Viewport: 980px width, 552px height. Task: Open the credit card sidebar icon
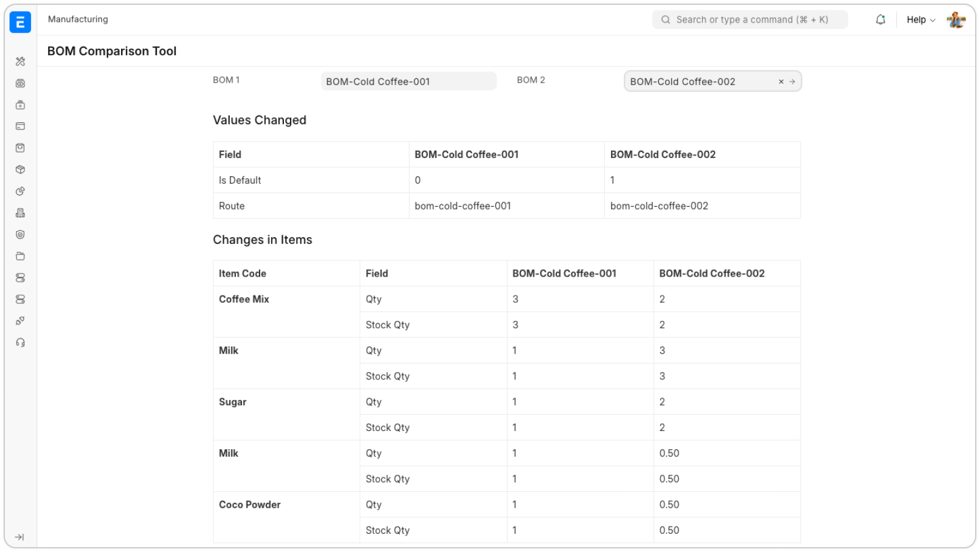(x=20, y=126)
